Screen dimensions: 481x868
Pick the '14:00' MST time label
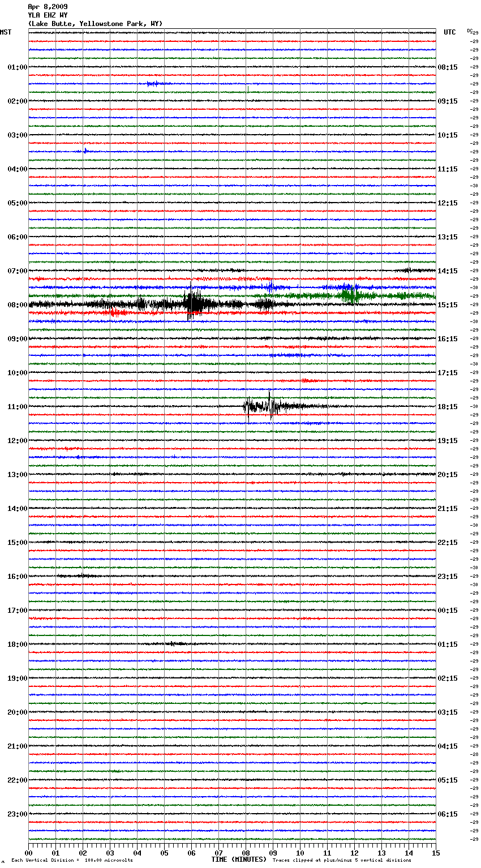[x=18, y=509]
